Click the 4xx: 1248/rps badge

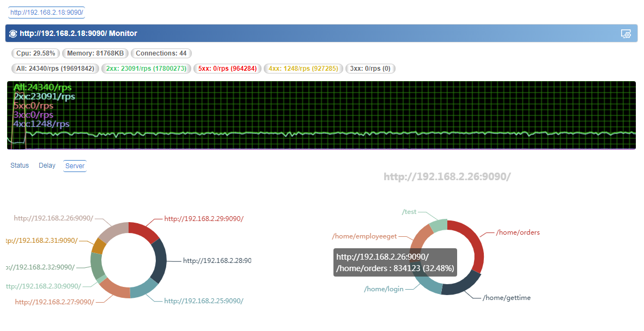click(303, 69)
